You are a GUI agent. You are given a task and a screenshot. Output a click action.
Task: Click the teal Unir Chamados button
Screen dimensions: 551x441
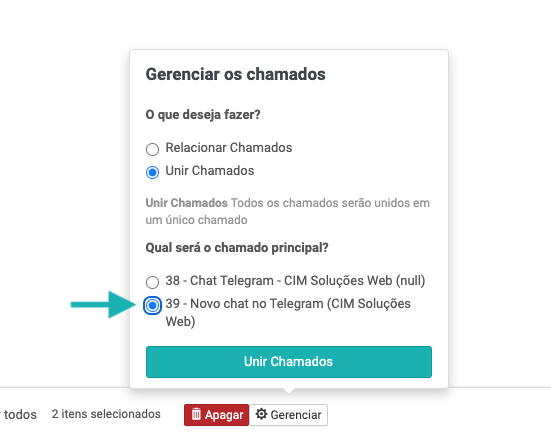coord(289,362)
